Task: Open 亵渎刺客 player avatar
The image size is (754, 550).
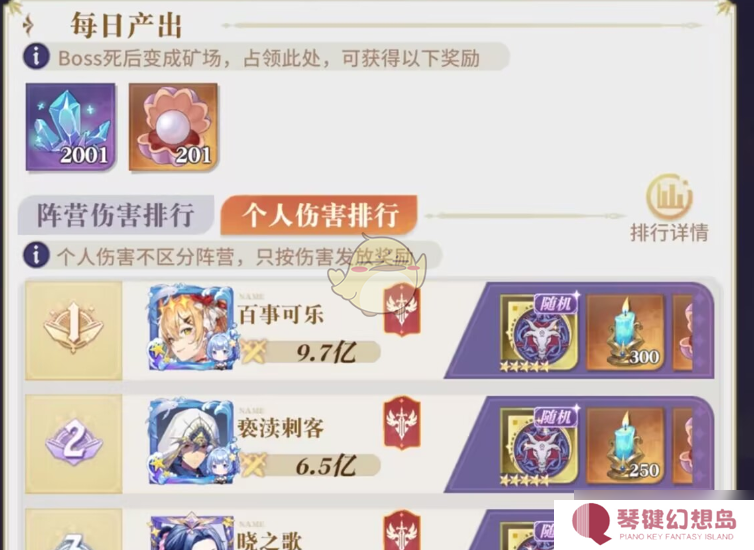Action: [x=192, y=441]
